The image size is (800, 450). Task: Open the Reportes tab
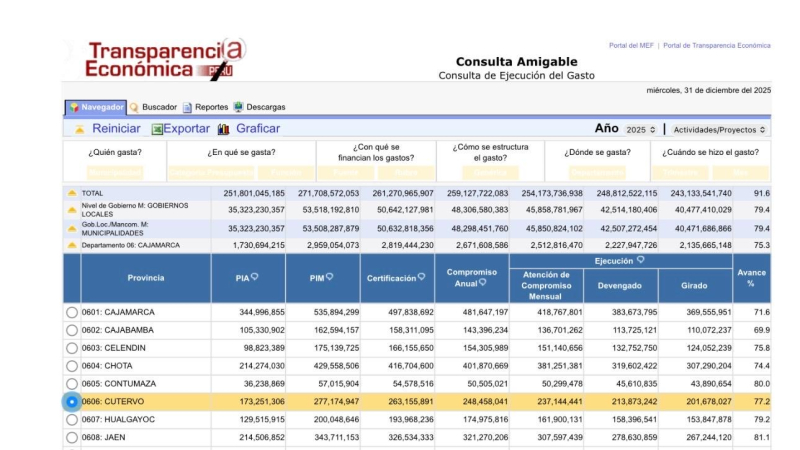tap(205, 107)
